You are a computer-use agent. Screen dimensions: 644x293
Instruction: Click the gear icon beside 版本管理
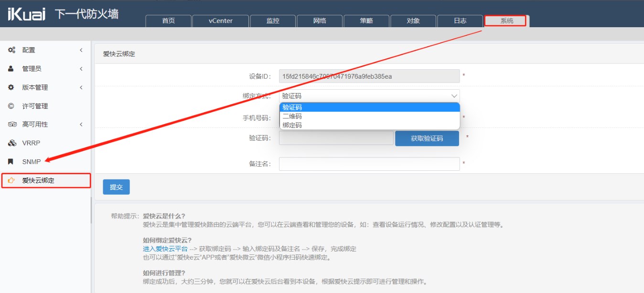pyautogui.click(x=11, y=87)
